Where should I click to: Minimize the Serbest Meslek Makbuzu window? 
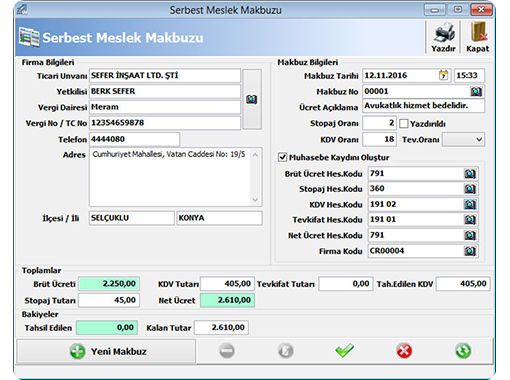click(434, 10)
